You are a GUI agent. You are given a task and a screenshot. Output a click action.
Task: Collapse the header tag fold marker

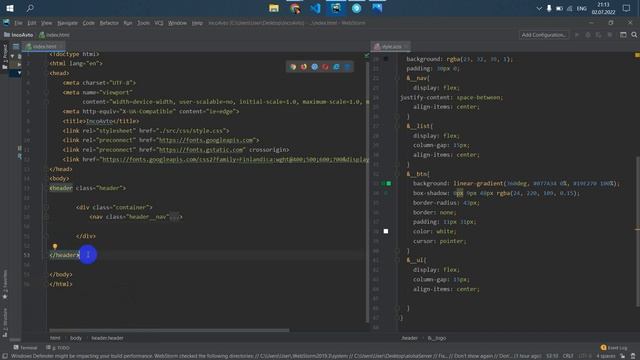(46, 188)
